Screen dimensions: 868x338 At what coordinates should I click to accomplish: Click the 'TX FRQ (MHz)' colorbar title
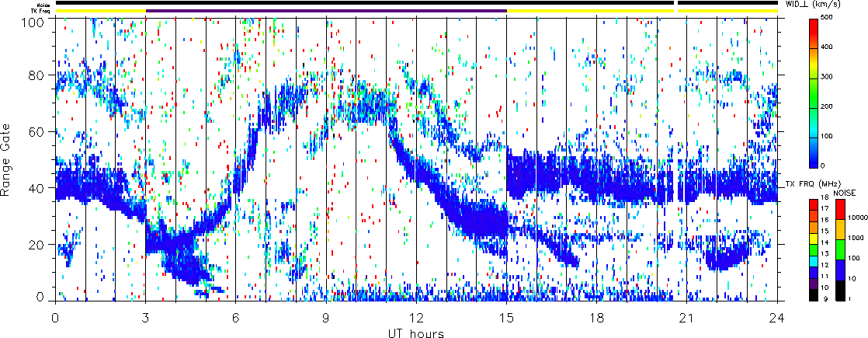tap(813, 184)
